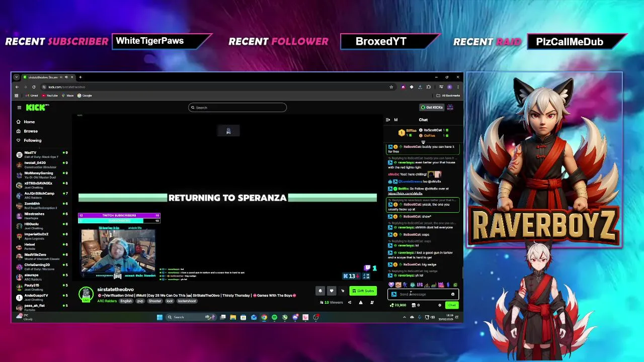
Task: Click the sirstatetheobvo streamer avatar
Action: tap(86, 294)
